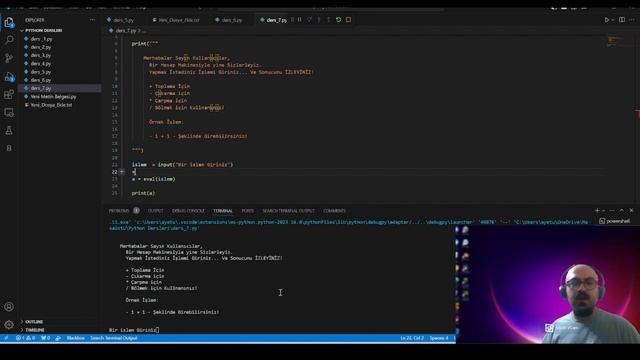This screenshot has height=360, width=640.
Task: Open ders_6.py in the explorer
Action: pyautogui.click(x=60, y=80)
